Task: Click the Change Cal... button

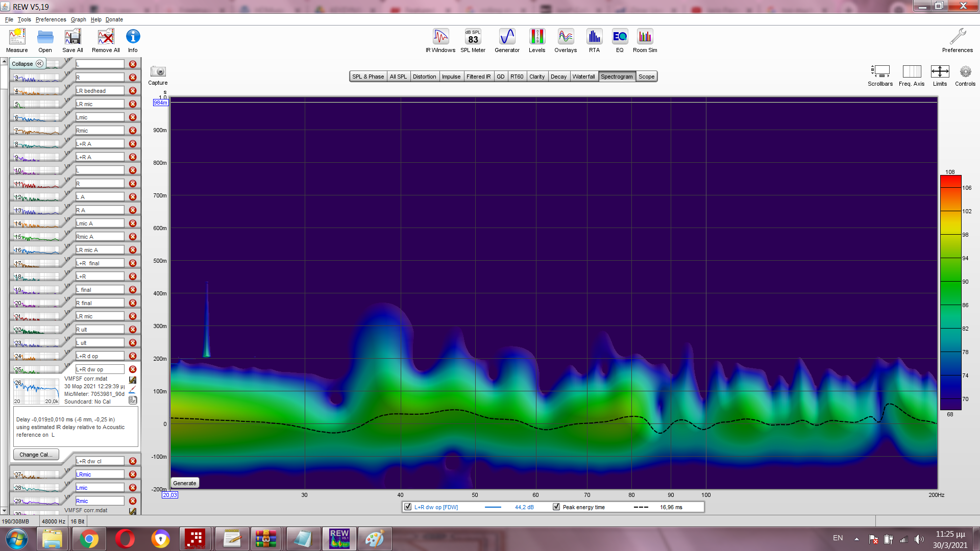Action: [x=36, y=455]
